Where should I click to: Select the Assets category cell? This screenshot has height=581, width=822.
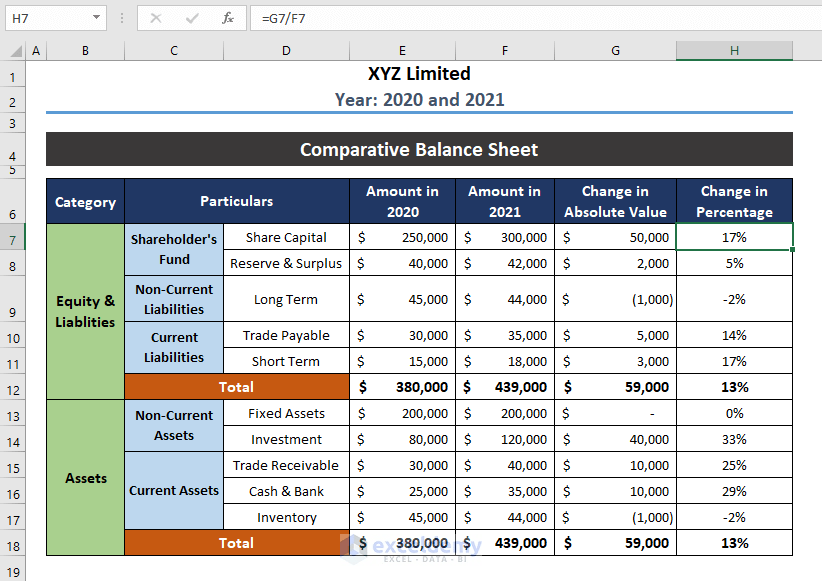[x=85, y=478]
